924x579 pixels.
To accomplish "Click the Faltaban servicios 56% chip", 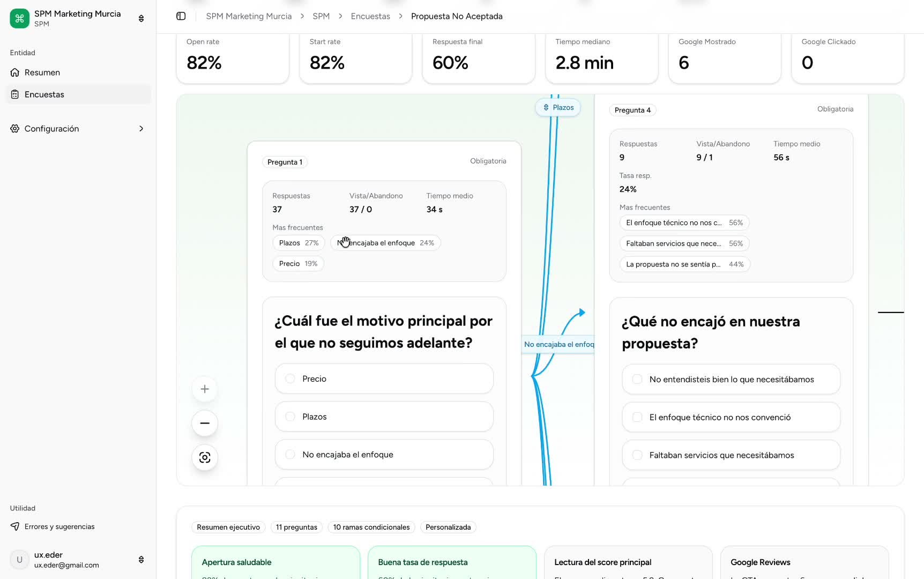I will [684, 243].
